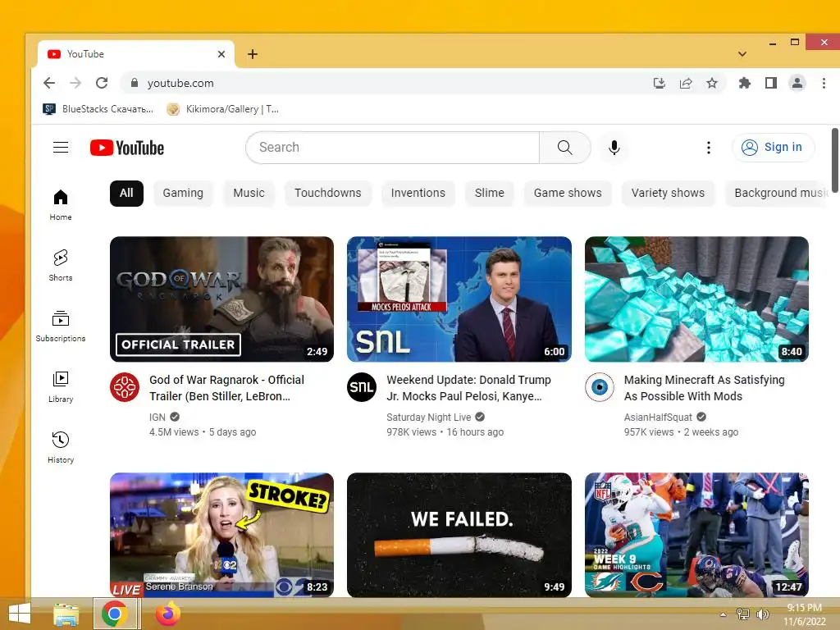Open Firefox from the taskbar
Screen dimensions: 840x630
coord(167,614)
